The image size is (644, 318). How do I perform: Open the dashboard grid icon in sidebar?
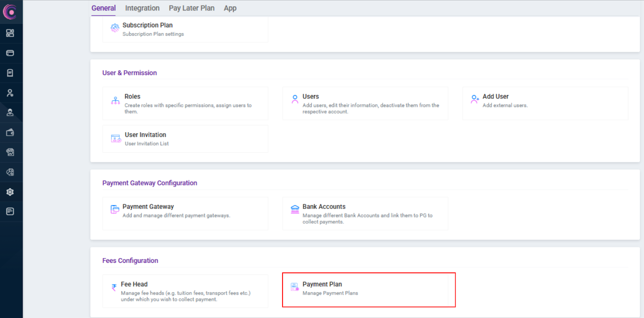[10, 33]
